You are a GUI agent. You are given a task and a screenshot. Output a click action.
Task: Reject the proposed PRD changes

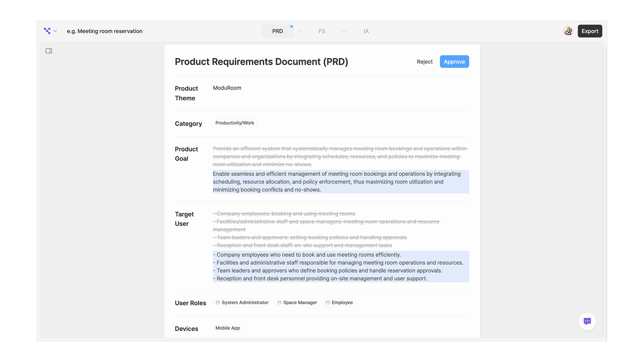click(x=425, y=62)
